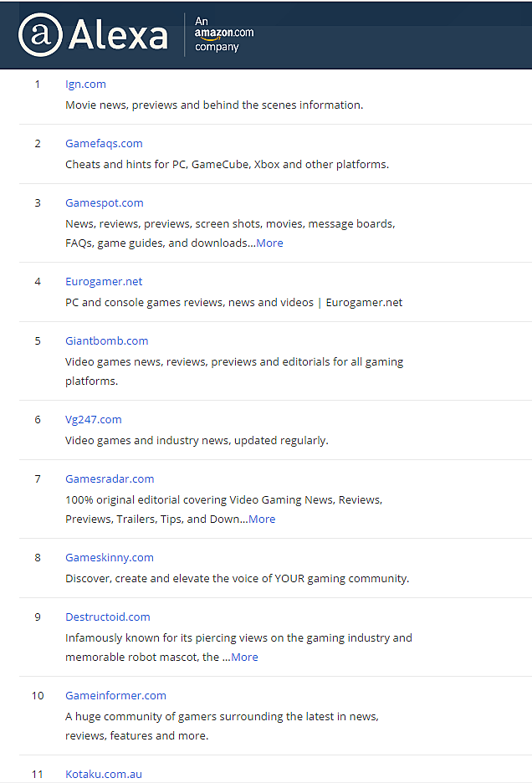
Task: Go to Giantbomb.com link
Action: pyautogui.click(x=107, y=341)
